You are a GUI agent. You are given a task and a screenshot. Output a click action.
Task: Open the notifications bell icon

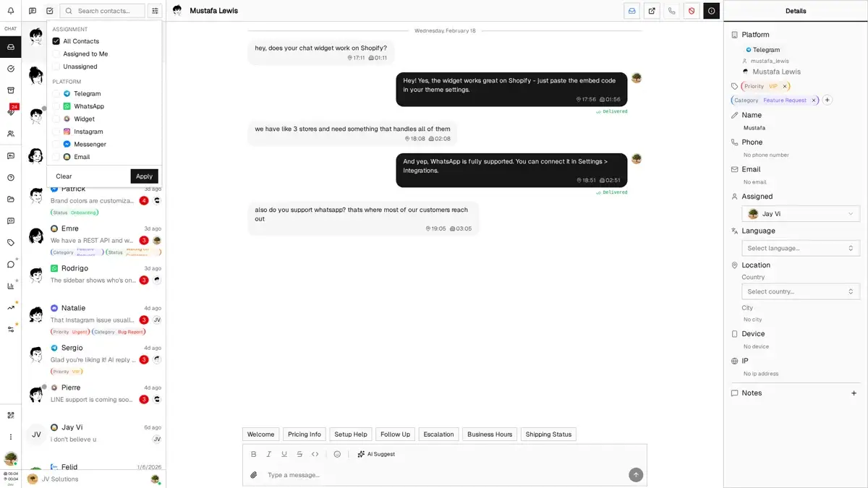(11, 11)
